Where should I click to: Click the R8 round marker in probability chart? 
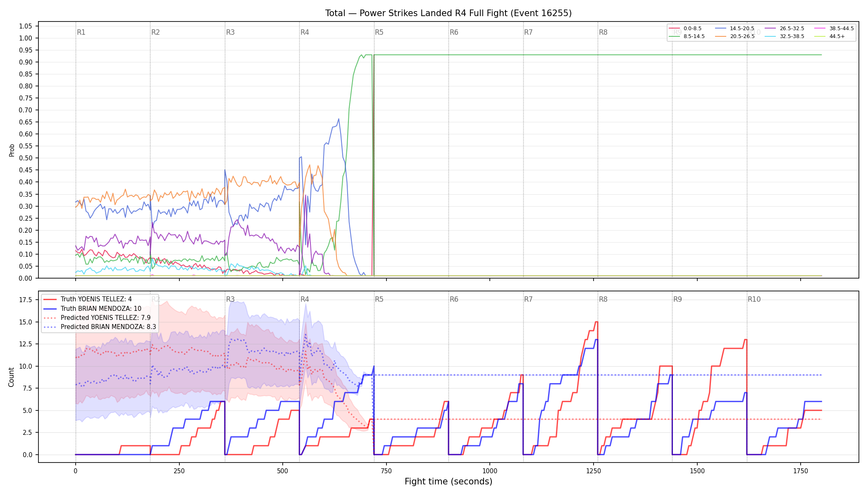[603, 32]
